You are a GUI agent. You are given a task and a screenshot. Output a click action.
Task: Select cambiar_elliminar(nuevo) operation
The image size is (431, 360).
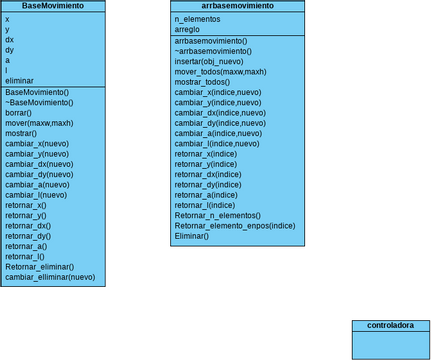pos(50,277)
